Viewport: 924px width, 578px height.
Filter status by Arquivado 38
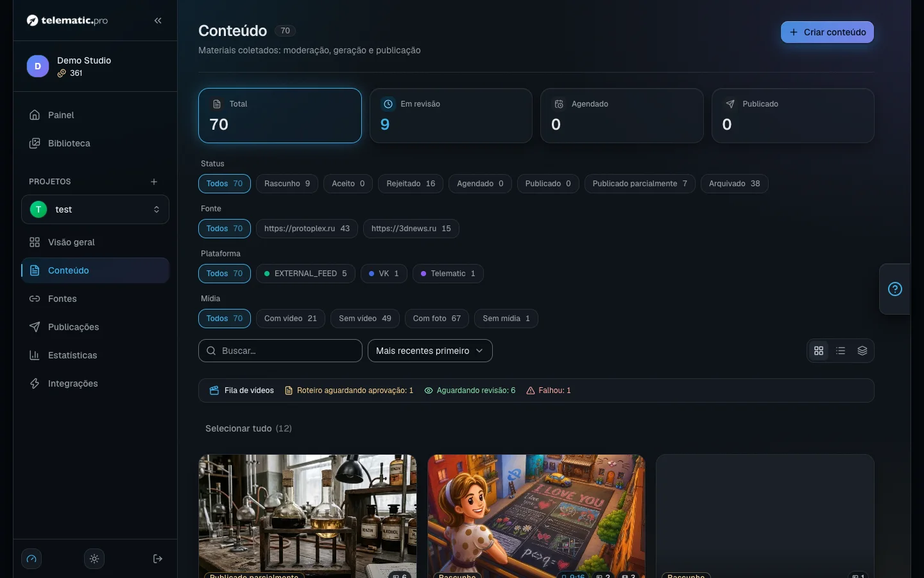pos(734,184)
